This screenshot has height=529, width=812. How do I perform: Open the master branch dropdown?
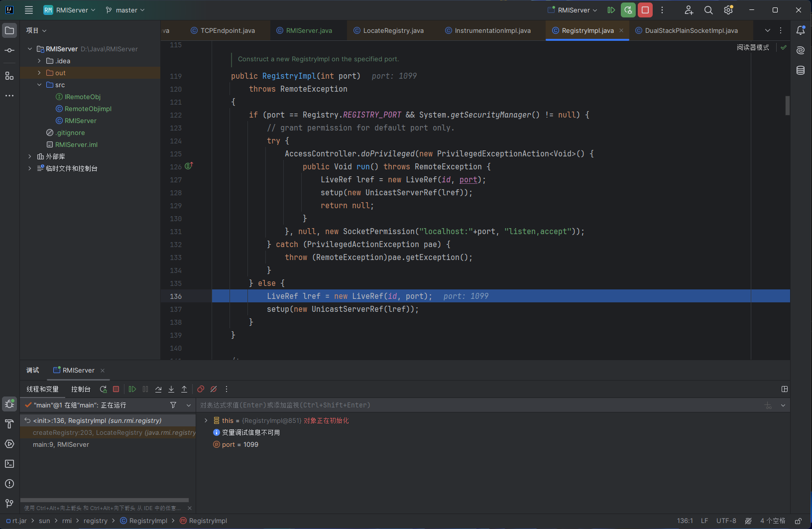point(125,10)
